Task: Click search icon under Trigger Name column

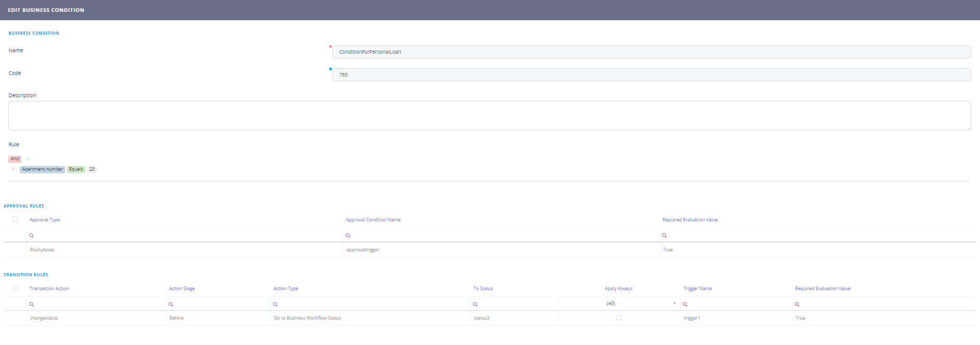Action: (x=685, y=304)
